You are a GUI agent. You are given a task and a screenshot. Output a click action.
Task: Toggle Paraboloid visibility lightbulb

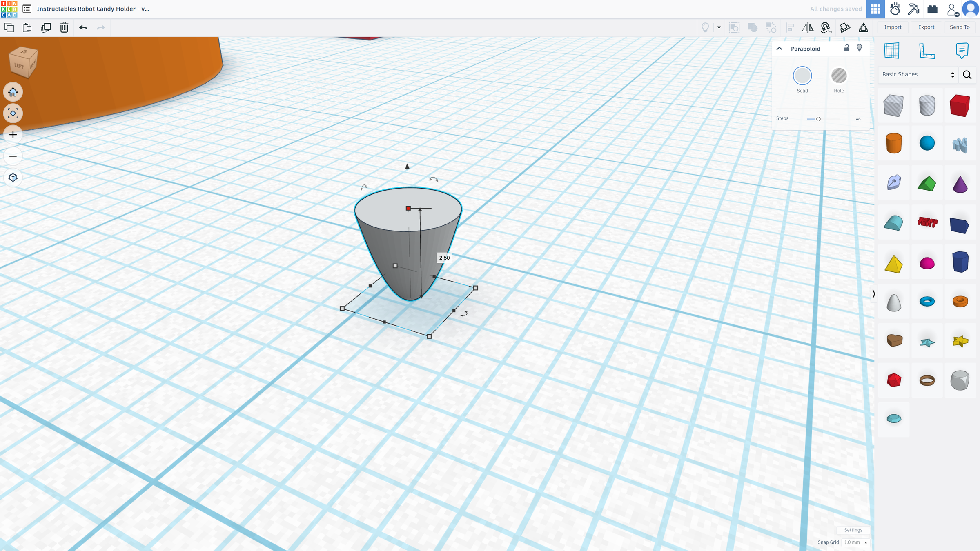(x=860, y=48)
